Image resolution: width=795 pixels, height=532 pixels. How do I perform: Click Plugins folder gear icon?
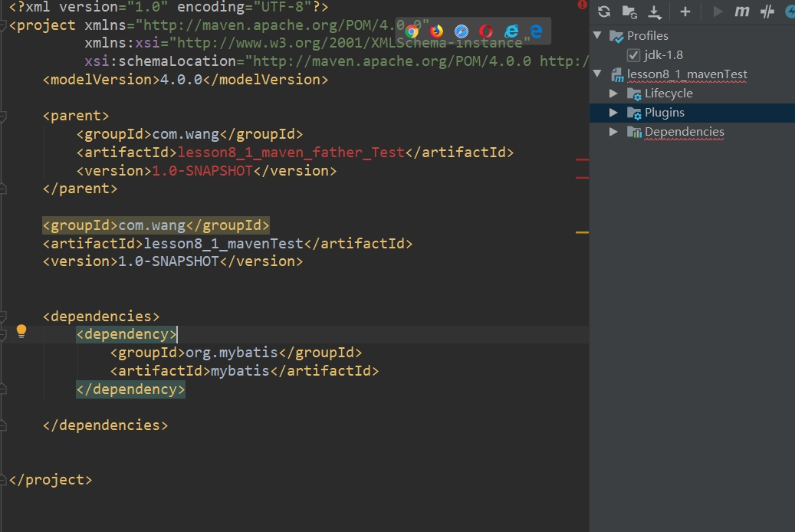(634, 113)
